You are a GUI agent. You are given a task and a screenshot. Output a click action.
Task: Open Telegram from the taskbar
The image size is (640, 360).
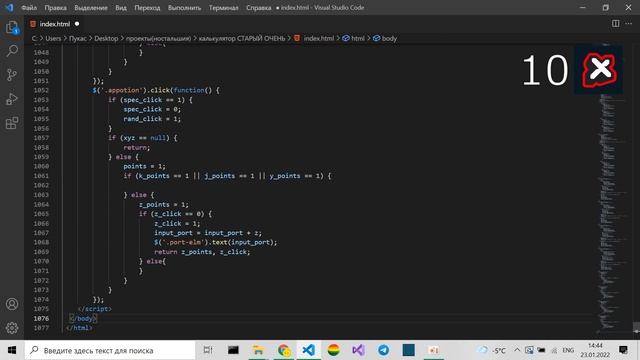(383, 350)
